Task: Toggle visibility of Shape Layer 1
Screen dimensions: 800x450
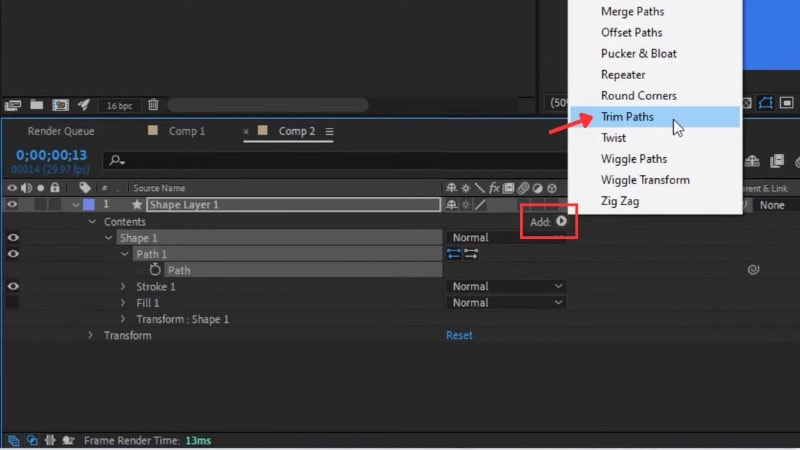Action: pos(12,205)
